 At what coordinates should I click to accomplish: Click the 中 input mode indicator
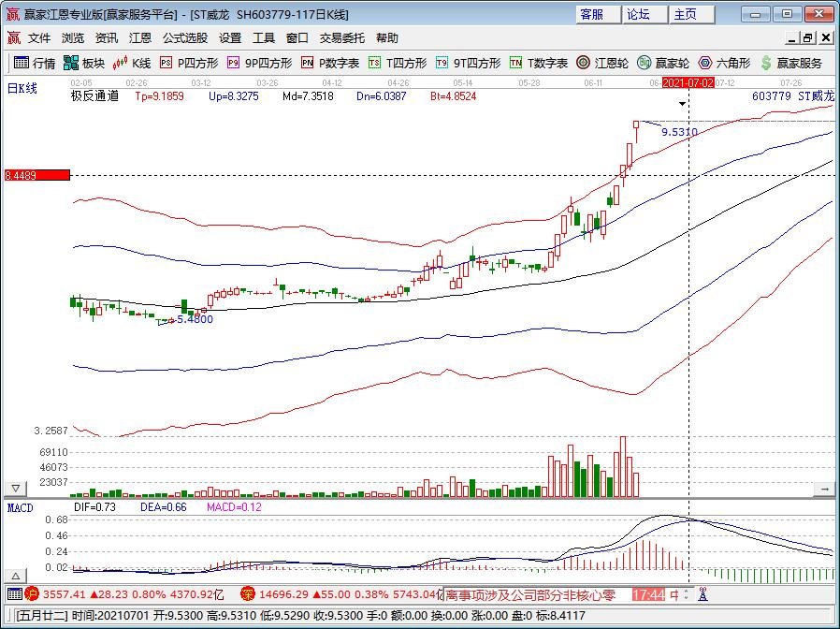pos(673,594)
